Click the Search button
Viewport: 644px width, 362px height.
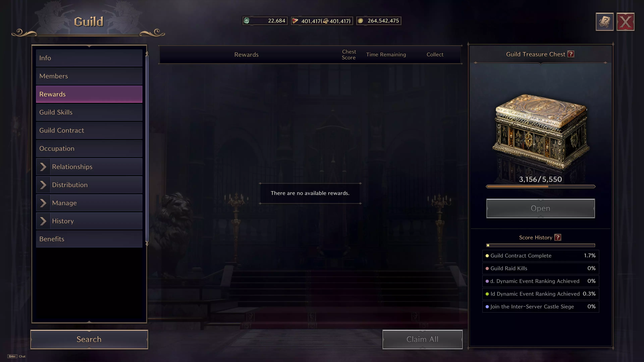(89, 339)
